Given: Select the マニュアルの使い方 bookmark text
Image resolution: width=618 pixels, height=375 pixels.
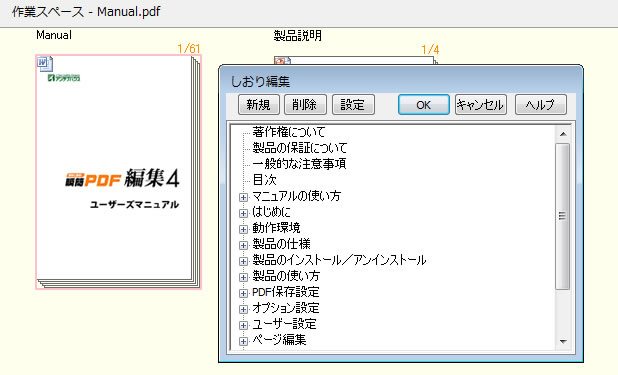Looking at the screenshot, I should (x=296, y=196).
